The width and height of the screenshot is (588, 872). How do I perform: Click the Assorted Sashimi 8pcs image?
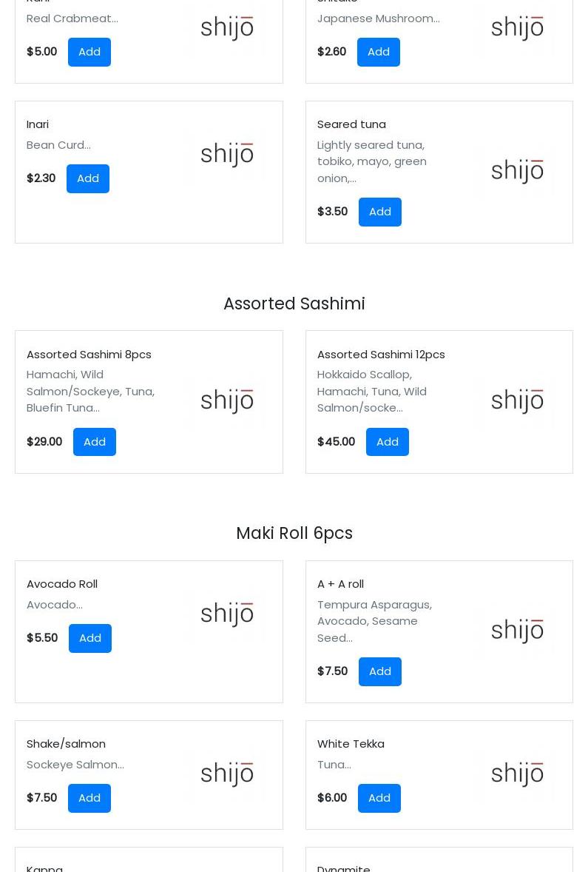click(x=227, y=401)
